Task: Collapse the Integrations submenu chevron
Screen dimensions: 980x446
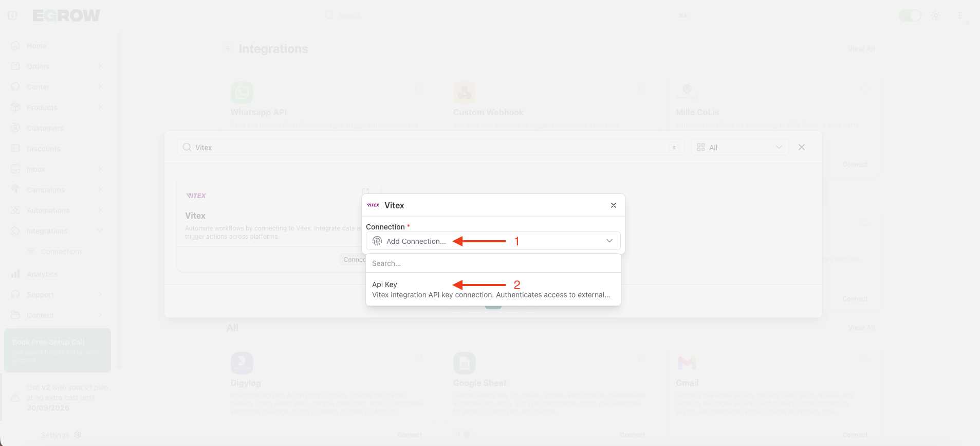Action: [100, 231]
